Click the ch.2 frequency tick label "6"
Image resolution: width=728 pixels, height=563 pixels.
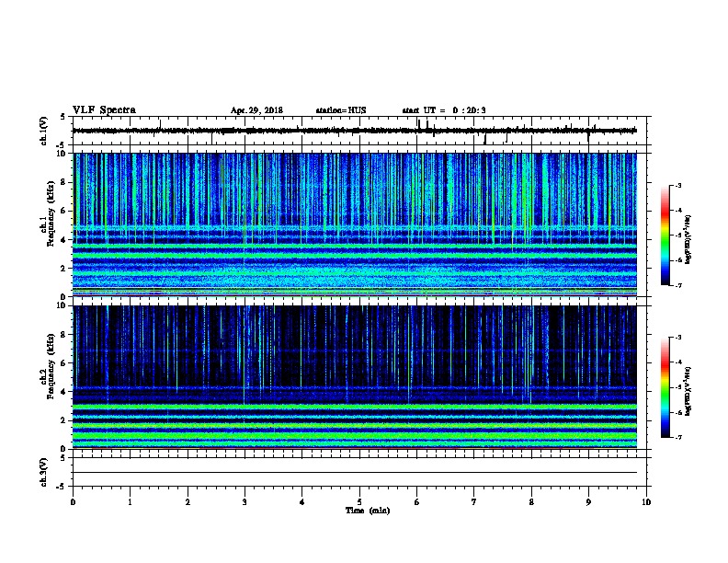64,363
